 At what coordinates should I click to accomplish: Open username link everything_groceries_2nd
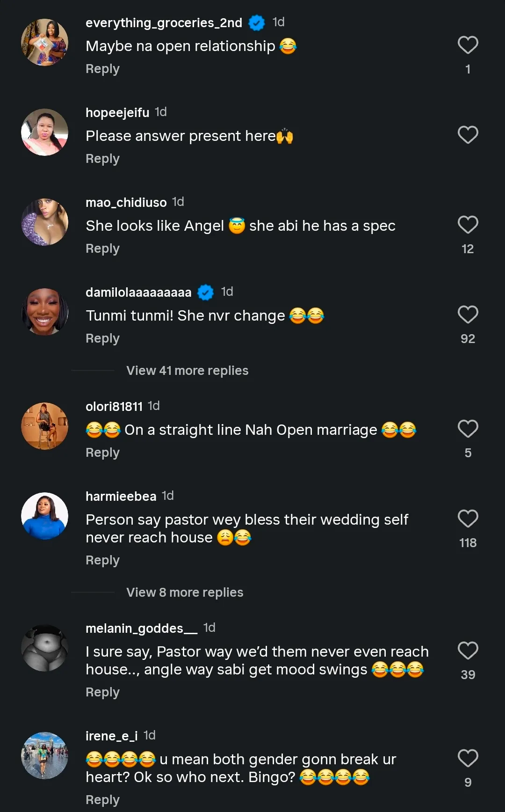(164, 23)
